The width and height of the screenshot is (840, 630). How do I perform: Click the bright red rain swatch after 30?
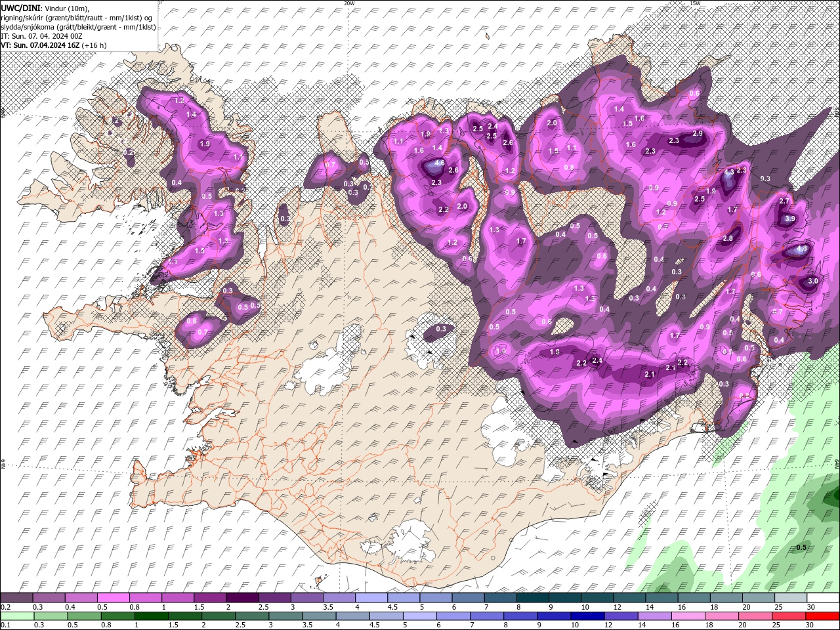tap(823, 616)
